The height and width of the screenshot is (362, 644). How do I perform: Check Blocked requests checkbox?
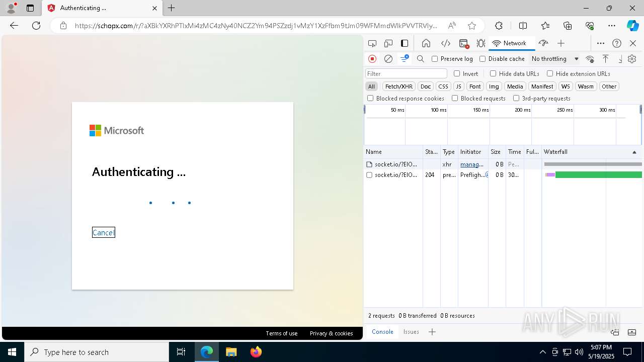pos(455,98)
